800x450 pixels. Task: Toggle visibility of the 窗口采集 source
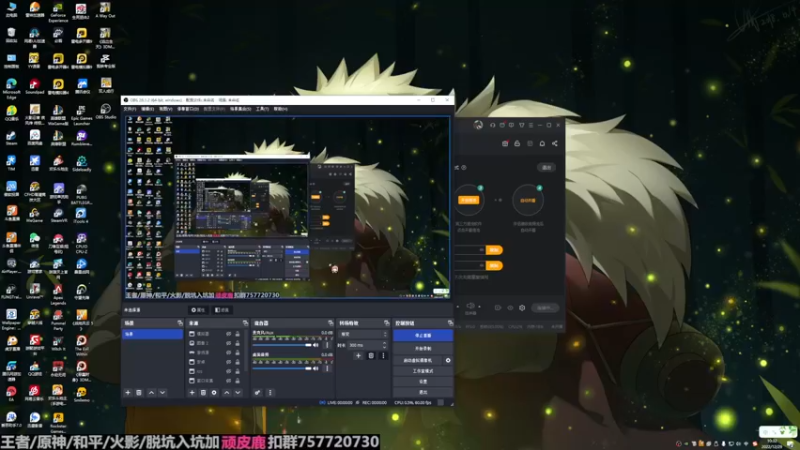(x=229, y=381)
